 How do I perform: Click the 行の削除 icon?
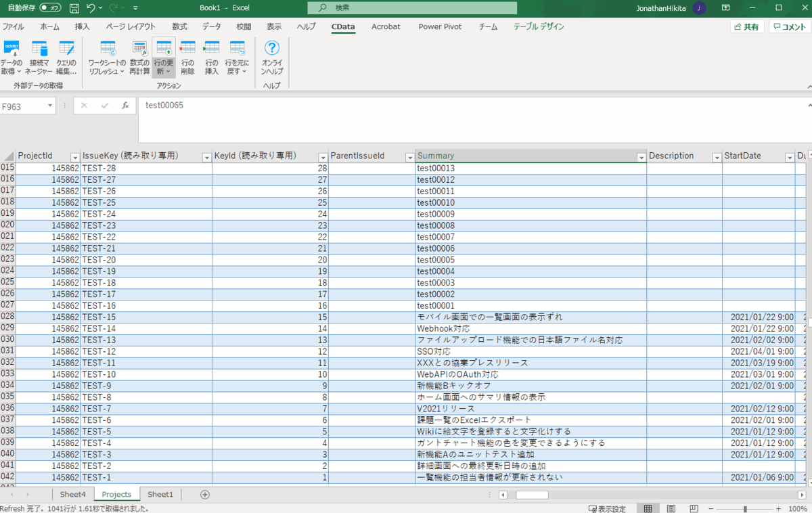coord(187,49)
